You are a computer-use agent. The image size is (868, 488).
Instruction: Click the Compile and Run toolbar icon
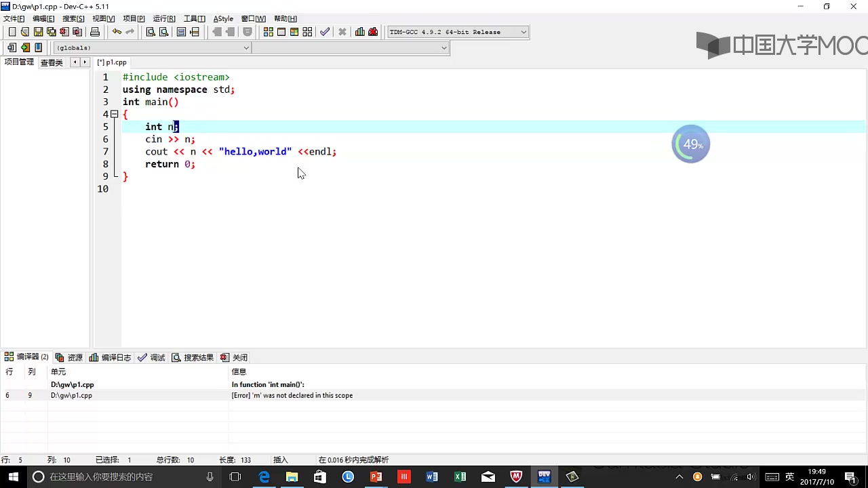[294, 32]
